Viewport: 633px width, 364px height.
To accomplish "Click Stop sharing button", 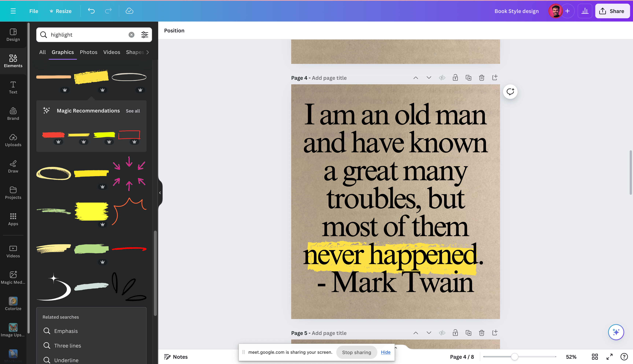I will [x=356, y=352].
